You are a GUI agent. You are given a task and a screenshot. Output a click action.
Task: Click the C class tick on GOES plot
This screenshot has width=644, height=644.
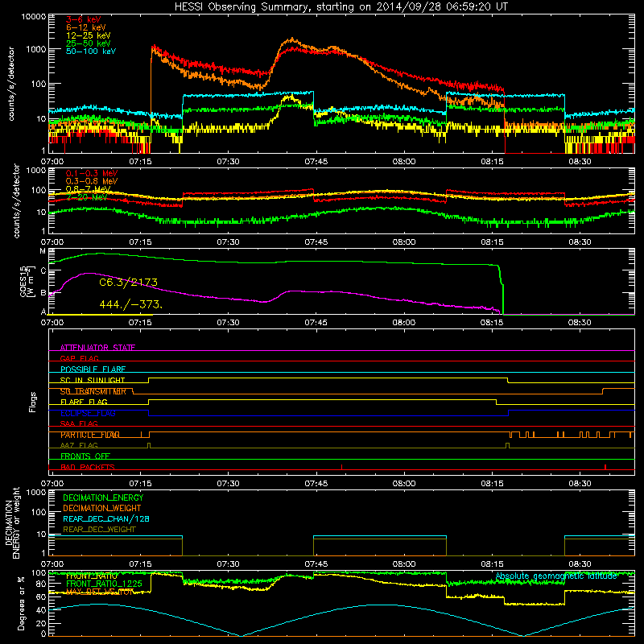(x=43, y=270)
